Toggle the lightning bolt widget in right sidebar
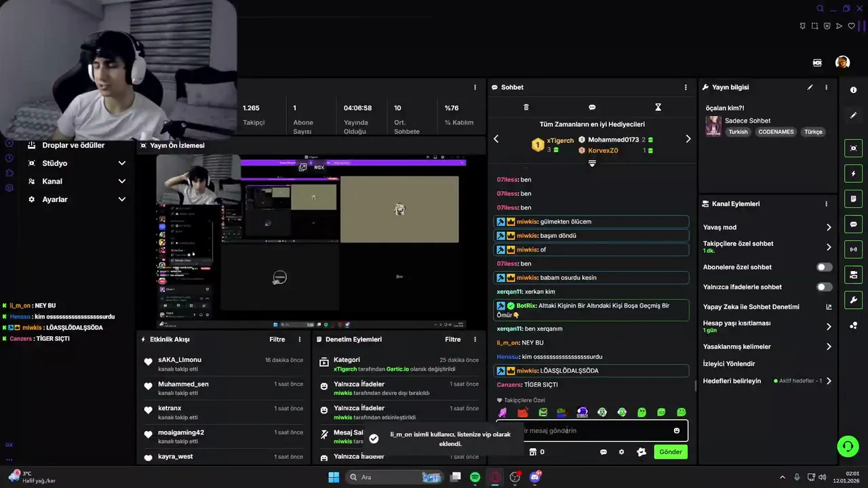The width and height of the screenshot is (868, 488). click(853, 174)
